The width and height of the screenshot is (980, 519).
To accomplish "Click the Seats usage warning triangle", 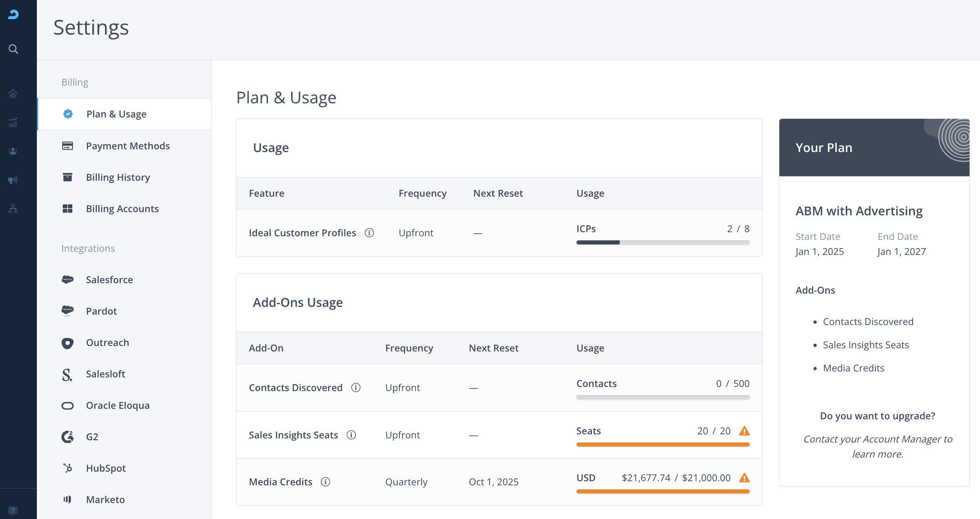I will (744, 431).
